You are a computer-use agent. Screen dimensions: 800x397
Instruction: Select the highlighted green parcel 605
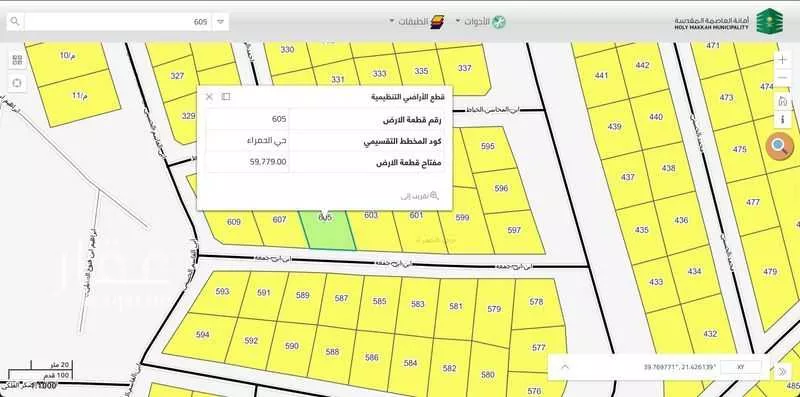pos(328,231)
